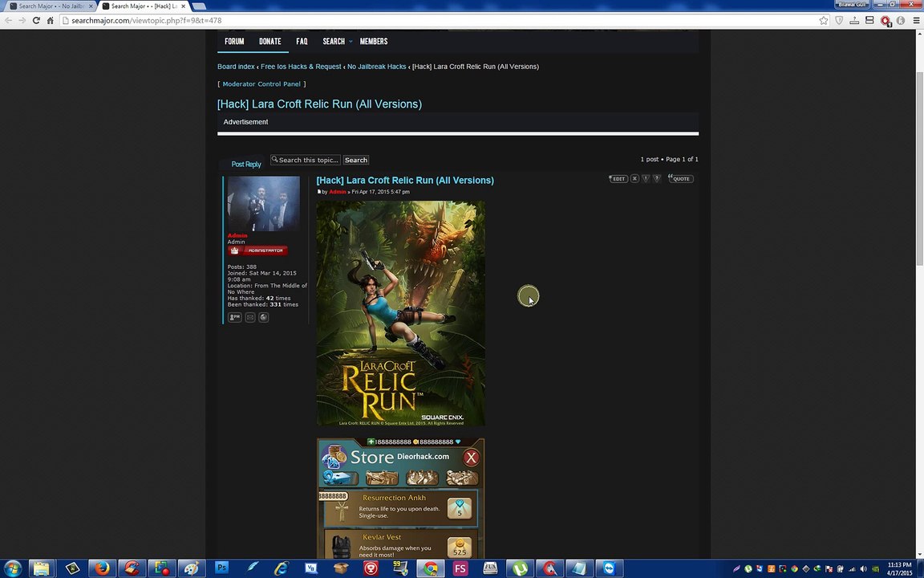Open the FAQ menu item
The height and width of the screenshot is (578, 924).
302,41
